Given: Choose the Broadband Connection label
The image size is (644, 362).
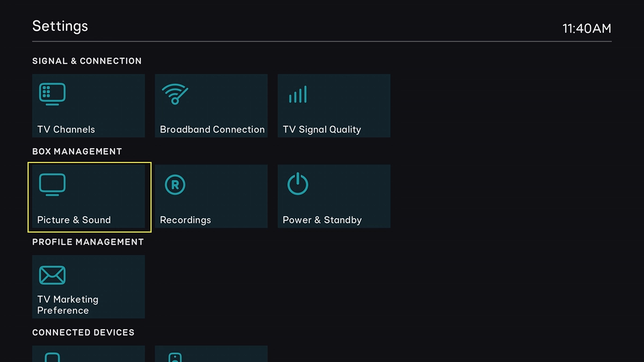Looking at the screenshot, I should (212, 129).
